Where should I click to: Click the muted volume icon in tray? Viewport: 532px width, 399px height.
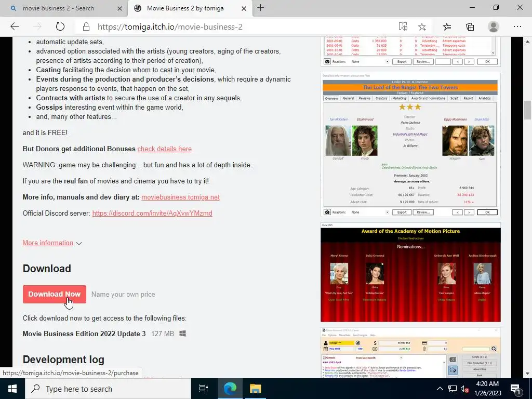click(465, 389)
